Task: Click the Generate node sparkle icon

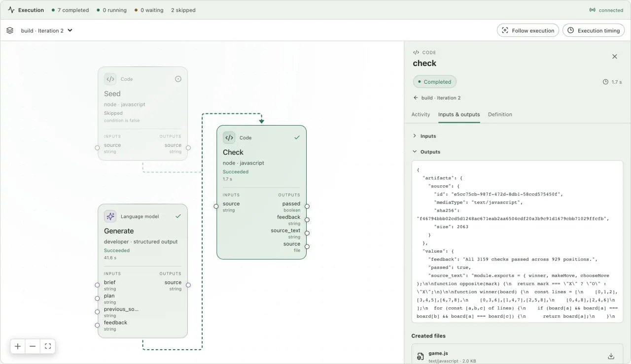Action: pos(110,216)
